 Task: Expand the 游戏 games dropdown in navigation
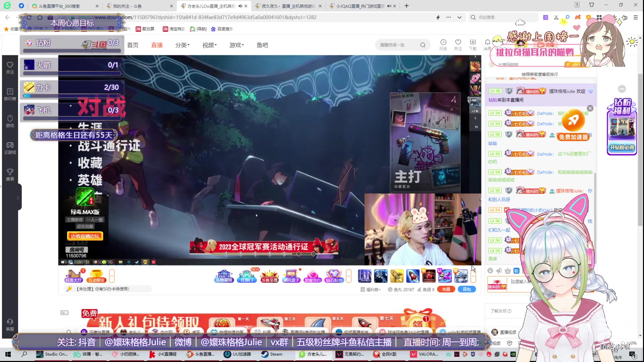click(237, 45)
